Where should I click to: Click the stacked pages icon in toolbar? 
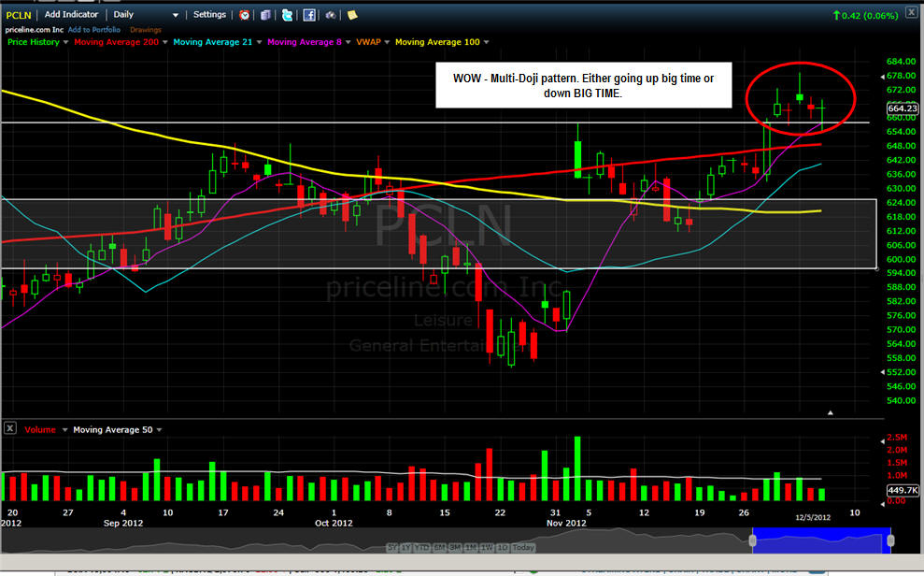(x=265, y=15)
